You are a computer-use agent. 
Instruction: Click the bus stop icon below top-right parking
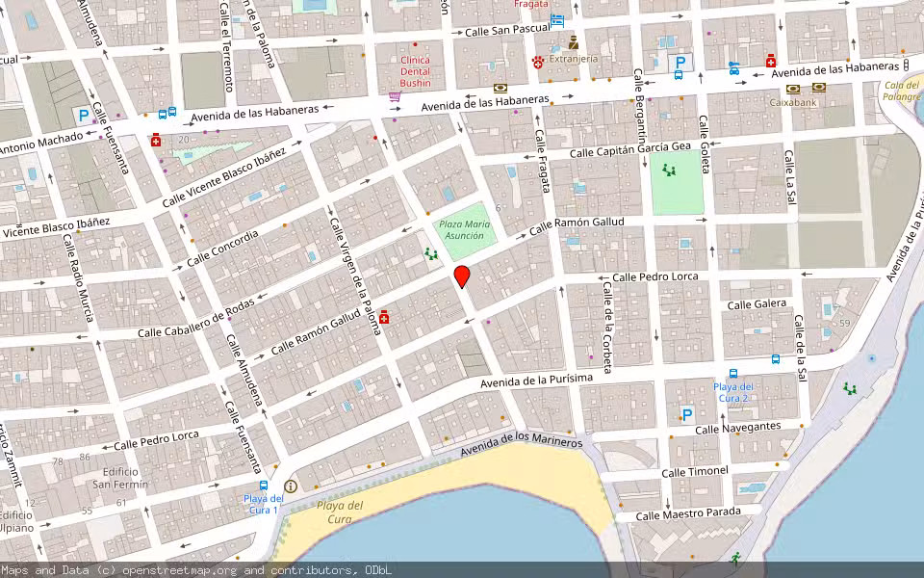click(679, 75)
